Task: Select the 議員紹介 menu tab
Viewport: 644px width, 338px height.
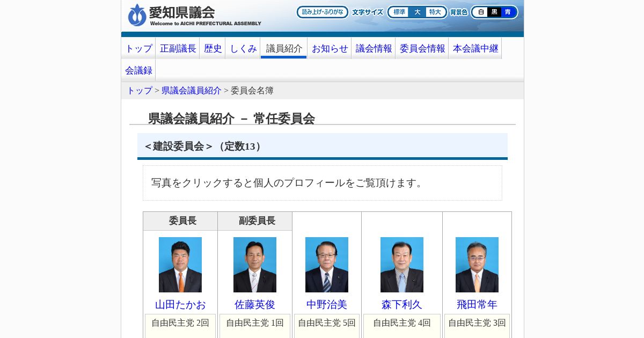Action: pos(284,48)
